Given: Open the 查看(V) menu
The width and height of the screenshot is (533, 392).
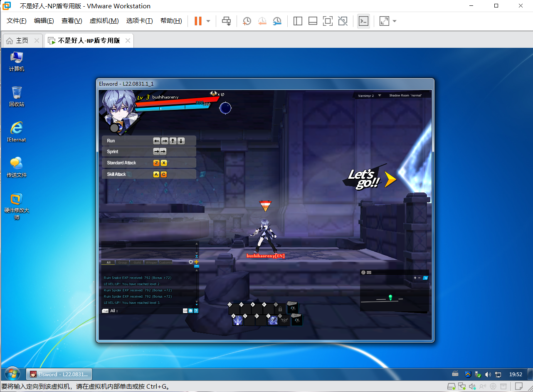Looking at the screenshot, I should (72, 21).
